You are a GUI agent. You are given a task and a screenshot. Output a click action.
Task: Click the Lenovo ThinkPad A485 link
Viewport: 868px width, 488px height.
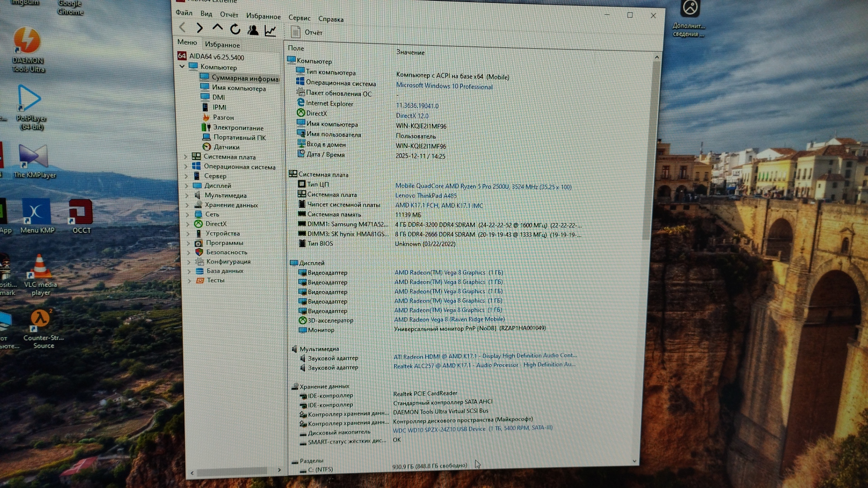point(425,196)
